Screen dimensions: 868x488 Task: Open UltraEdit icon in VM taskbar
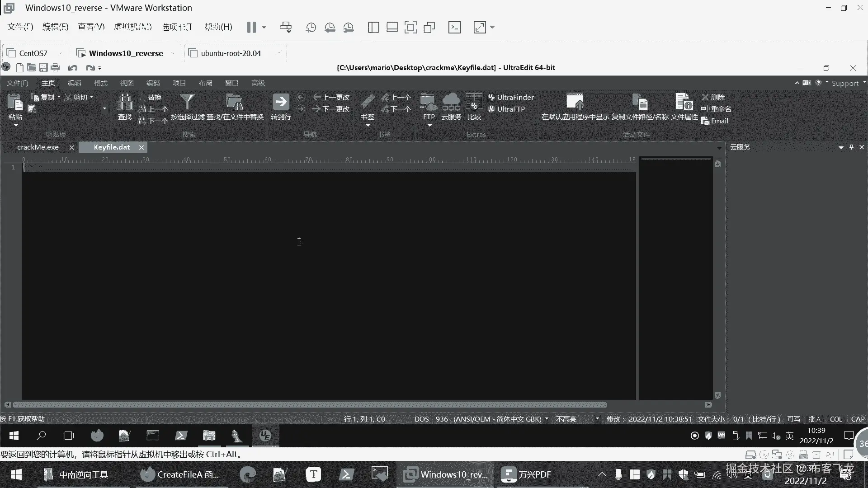265,436
